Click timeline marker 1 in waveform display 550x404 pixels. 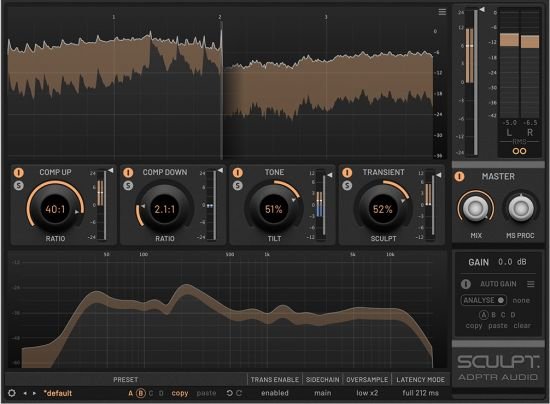(114, 17)
